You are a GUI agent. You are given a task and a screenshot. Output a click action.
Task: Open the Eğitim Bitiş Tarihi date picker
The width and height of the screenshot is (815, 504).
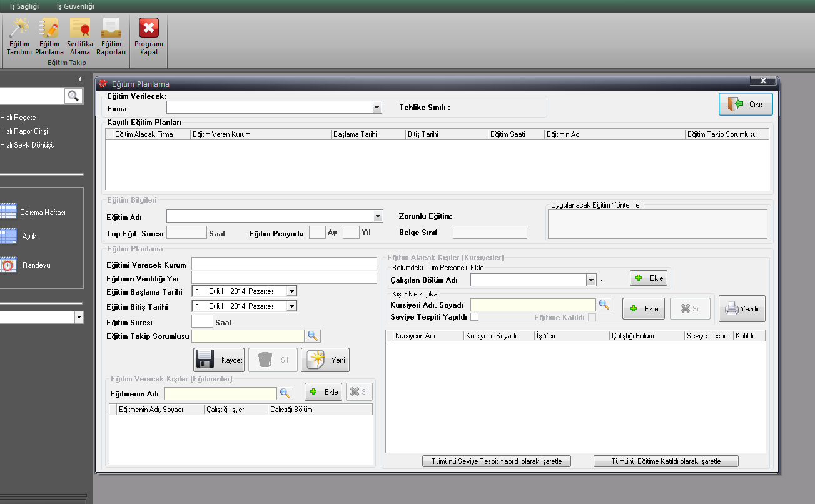pyautogui.click(x=291, y=306)
